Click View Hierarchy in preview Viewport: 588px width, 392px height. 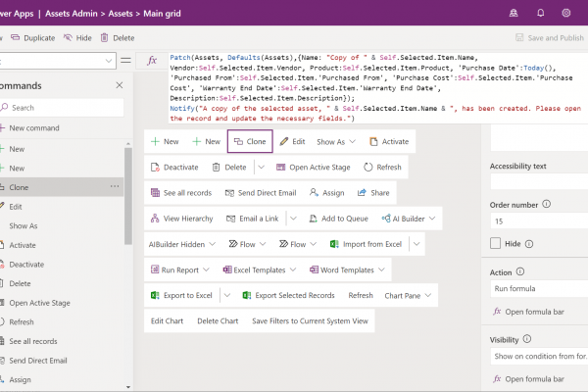(x=182, y=219)
